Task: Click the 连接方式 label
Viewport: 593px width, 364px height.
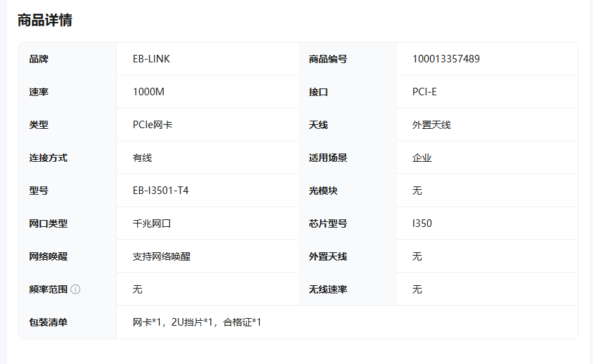Action: [48, 158]
